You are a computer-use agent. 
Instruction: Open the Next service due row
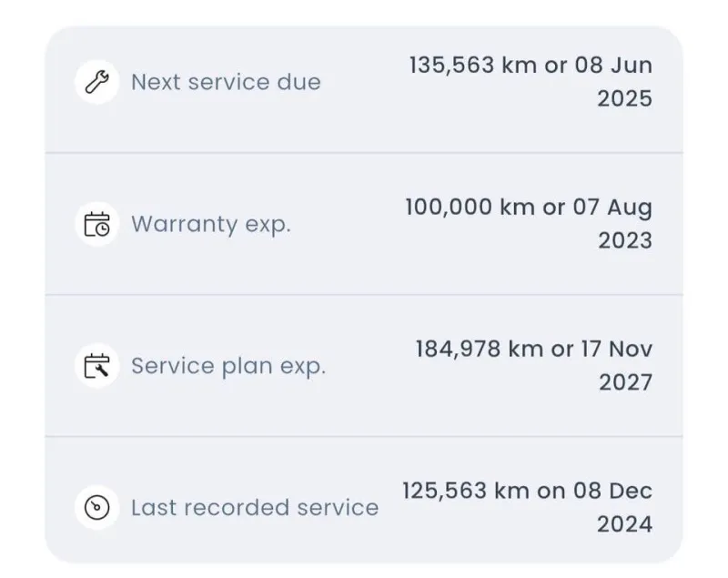364,88
